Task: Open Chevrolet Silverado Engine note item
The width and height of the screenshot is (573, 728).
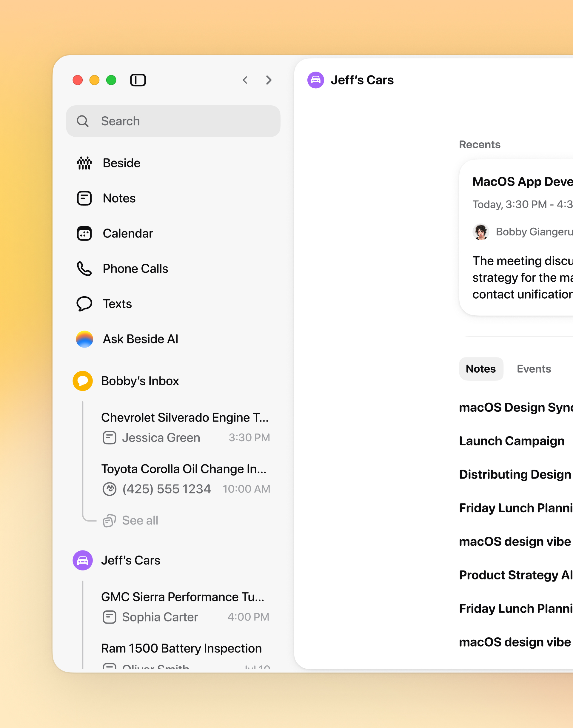Action: pos(185,417)
